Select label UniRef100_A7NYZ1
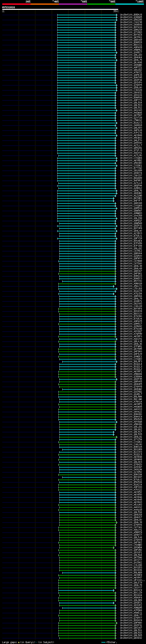 tap(131, 72)
